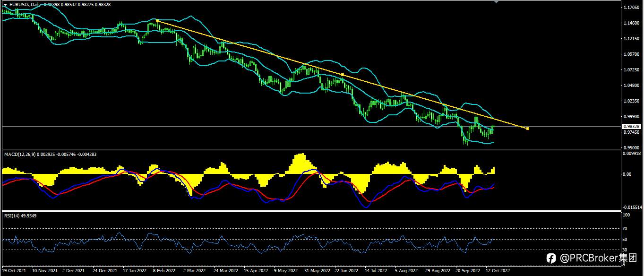644x276 pixels.
Task: Click the MACD scale value 0.009918
Action: coord(632,153)
